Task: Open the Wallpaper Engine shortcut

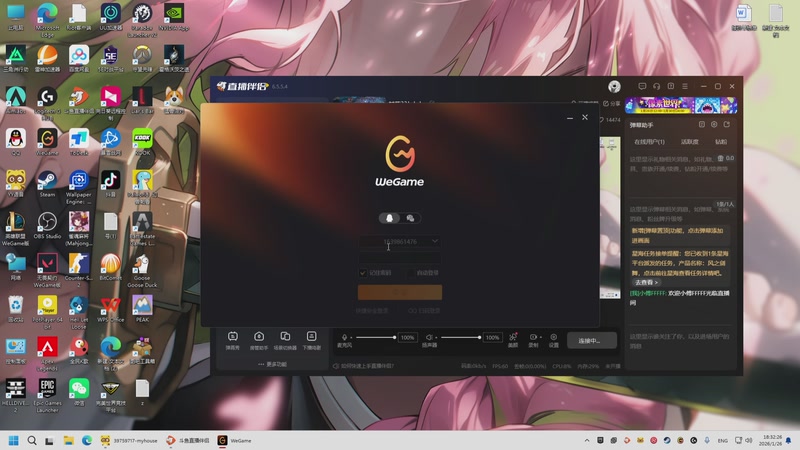Action: point(79,188)
